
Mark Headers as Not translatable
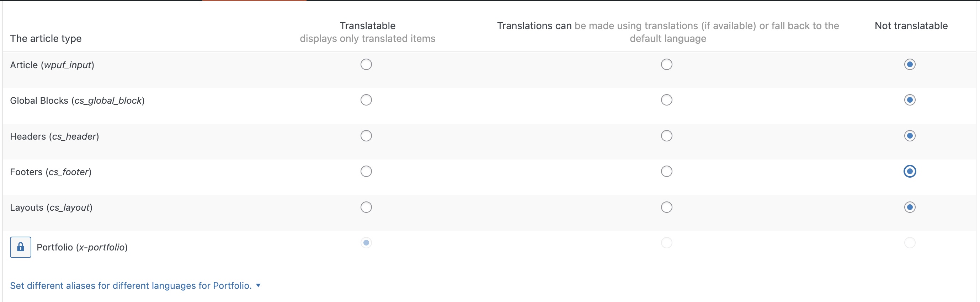tap(910, 136)
